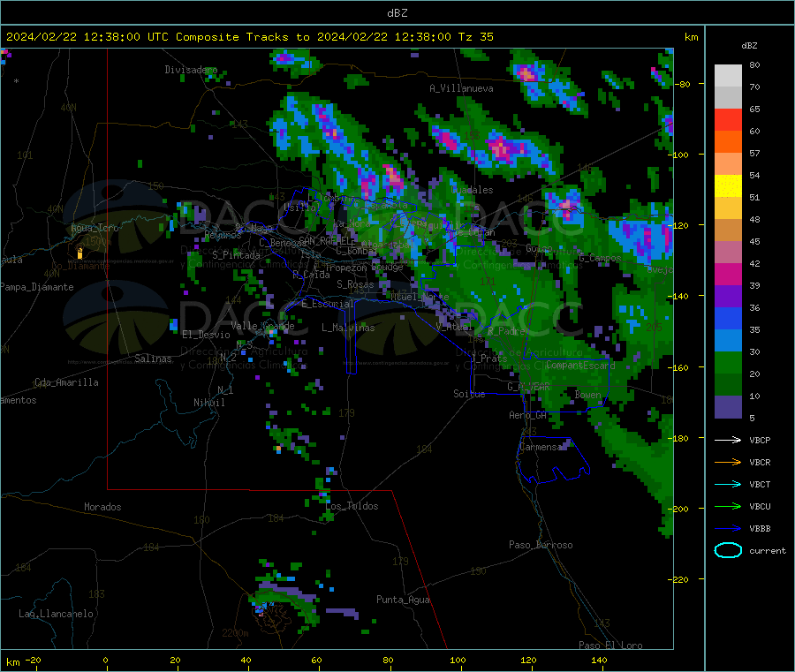Select the mauve 45–42 dBZ legend swatch
The height and width of the screenshot is (672, 795).
click(x=728, y=253)
